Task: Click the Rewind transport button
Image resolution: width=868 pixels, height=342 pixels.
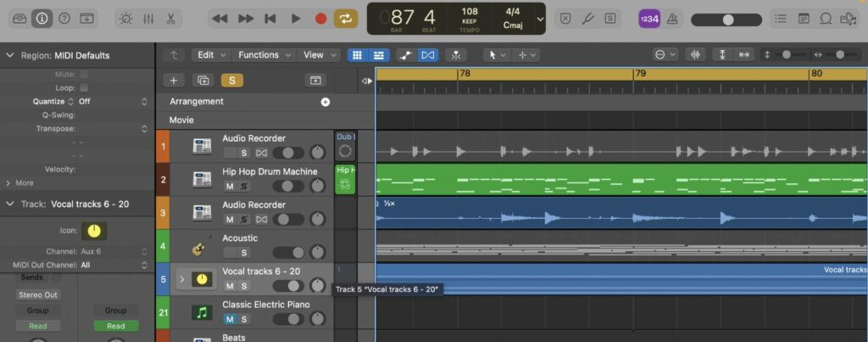Action: click(x=220, y=19)
